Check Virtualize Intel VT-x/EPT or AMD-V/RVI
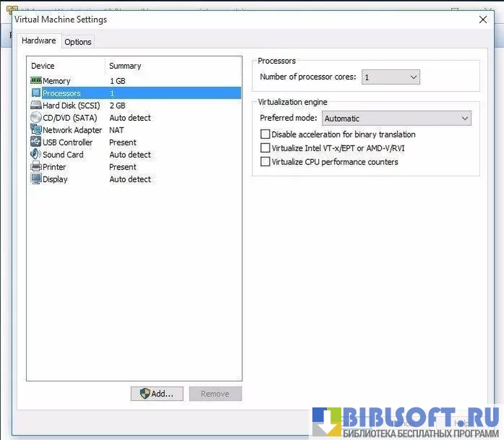This screenshot has width=504, height=440. pyautogui.click(x=265, y=148)
